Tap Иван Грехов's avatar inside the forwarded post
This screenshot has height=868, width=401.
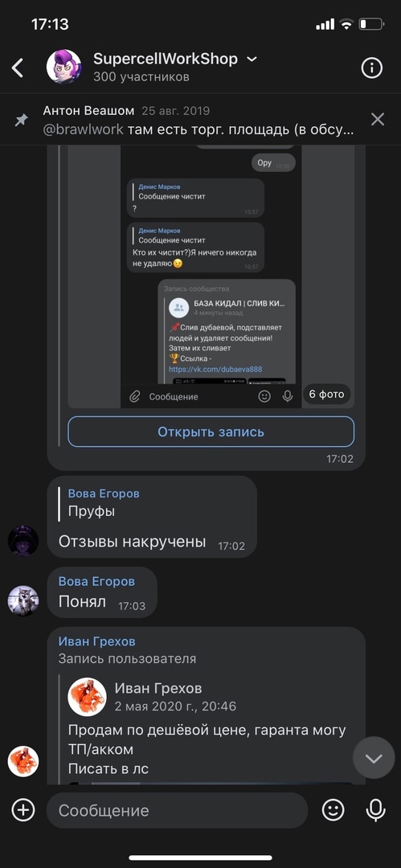click(87, 697)
